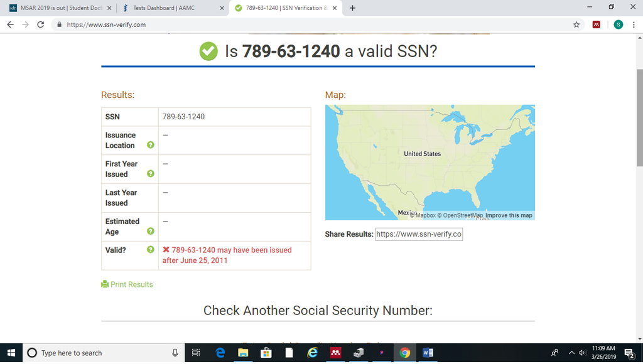Click the 'may have been issued after June 25, 2011' text
Viewport: 643px width, 364px height.
pyautogui.click(x=227, y=255)
